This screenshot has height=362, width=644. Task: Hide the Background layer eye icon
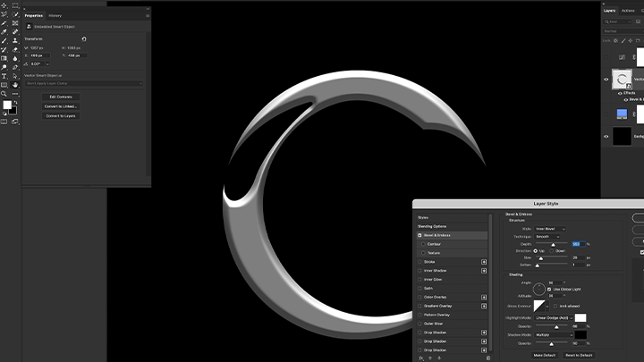[606, 137]
